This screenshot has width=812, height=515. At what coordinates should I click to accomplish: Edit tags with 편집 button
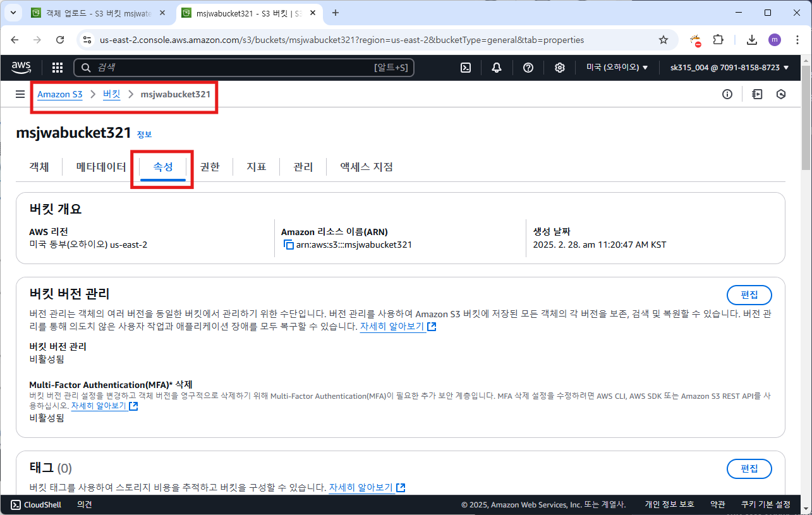point(749,469)
